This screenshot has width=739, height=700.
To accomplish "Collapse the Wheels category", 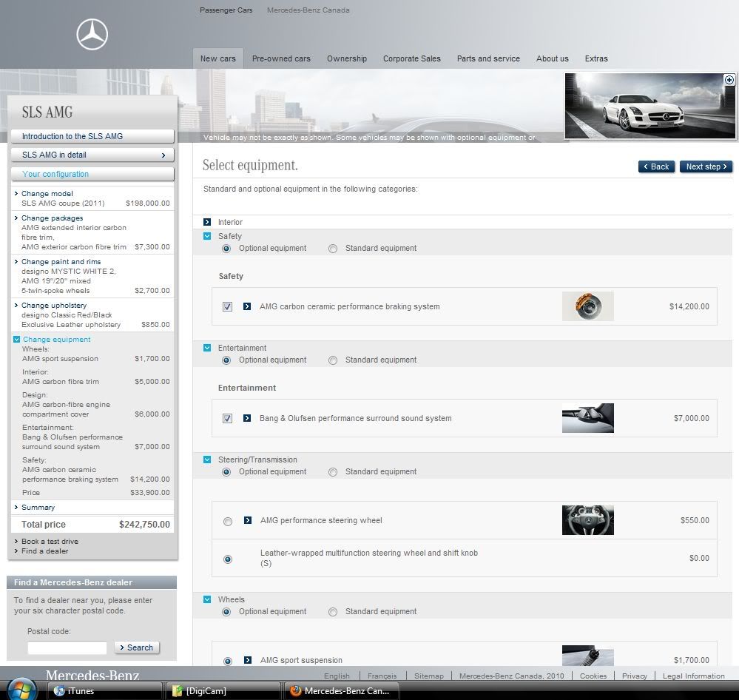I will (207, 599).
